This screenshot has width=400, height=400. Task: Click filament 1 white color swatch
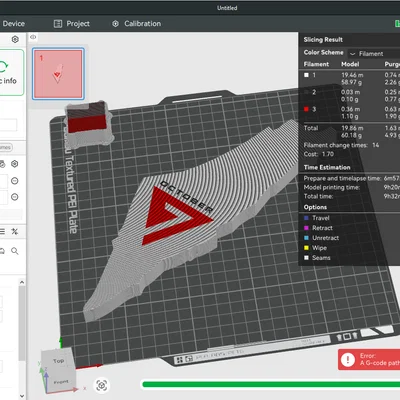click(x=306, y=75)
